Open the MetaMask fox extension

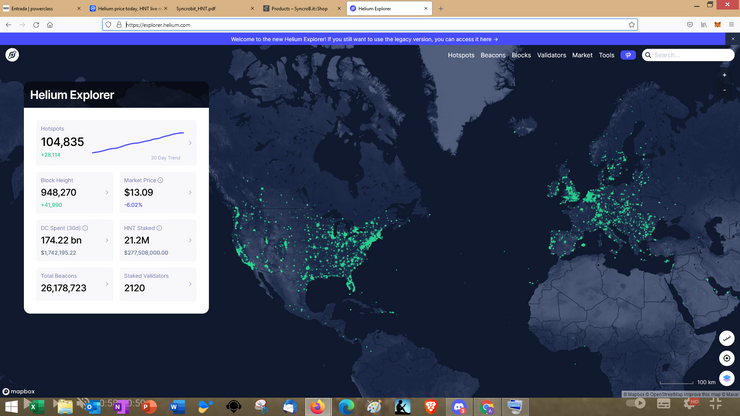click(x=717, y=25)
